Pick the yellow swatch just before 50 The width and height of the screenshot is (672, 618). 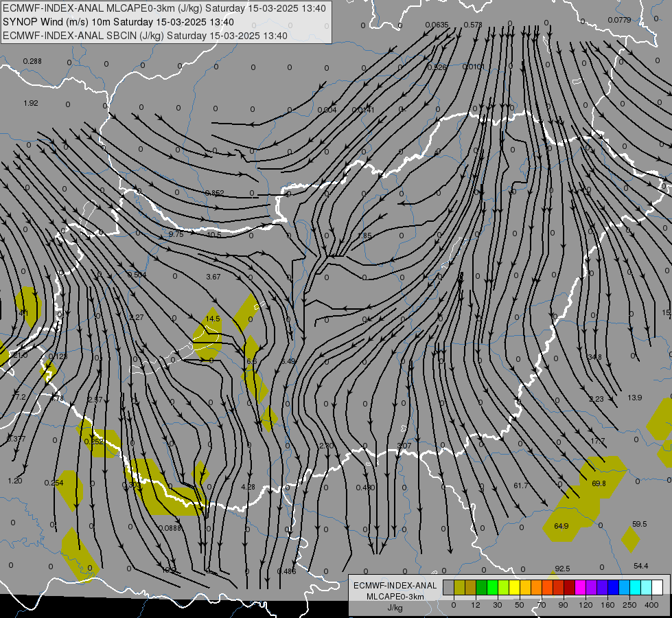(514, 588)
